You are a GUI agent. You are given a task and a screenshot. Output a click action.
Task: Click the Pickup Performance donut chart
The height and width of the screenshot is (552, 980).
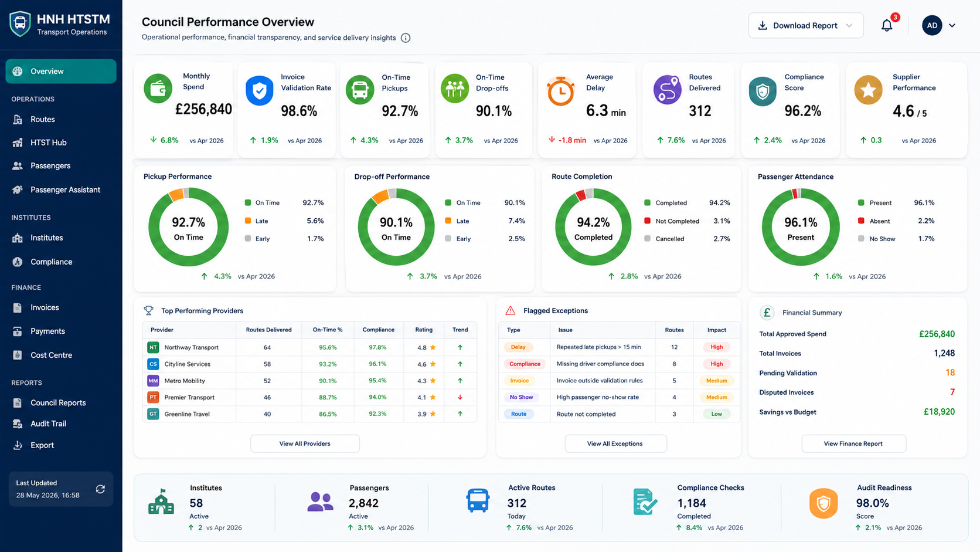coord(189,227)
